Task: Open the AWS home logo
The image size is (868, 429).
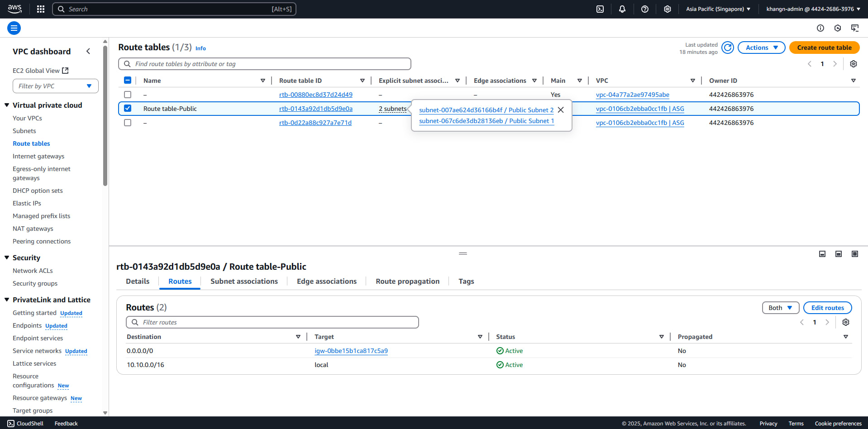Action: 14,9
